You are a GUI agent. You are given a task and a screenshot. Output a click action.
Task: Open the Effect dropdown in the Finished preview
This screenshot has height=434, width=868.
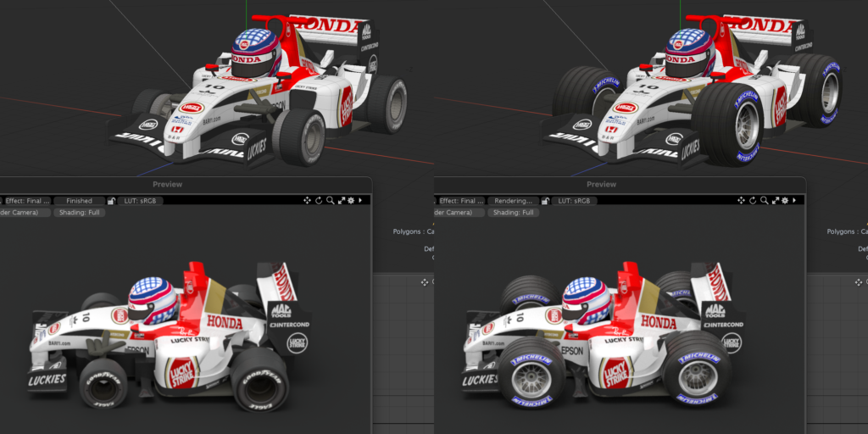coord(26,201)
